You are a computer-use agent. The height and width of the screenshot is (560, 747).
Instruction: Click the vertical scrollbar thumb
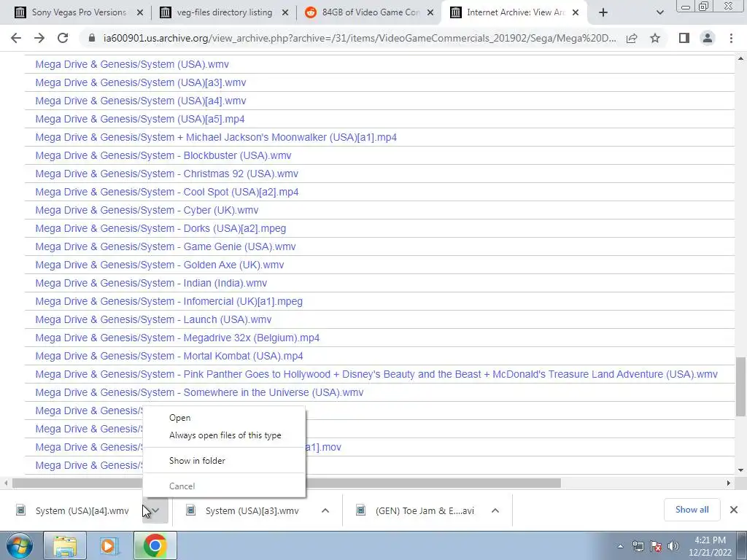(741, 386)
